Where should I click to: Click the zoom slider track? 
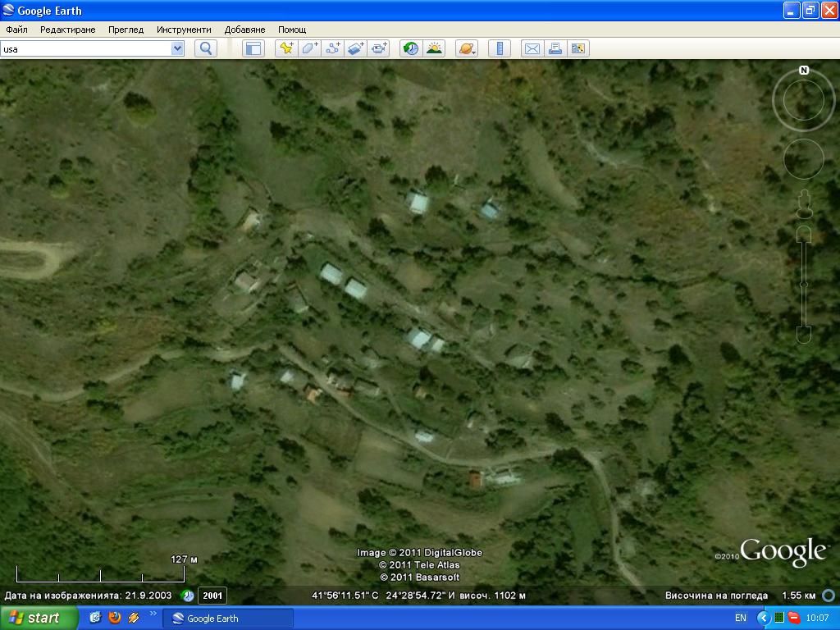point(804,284)
